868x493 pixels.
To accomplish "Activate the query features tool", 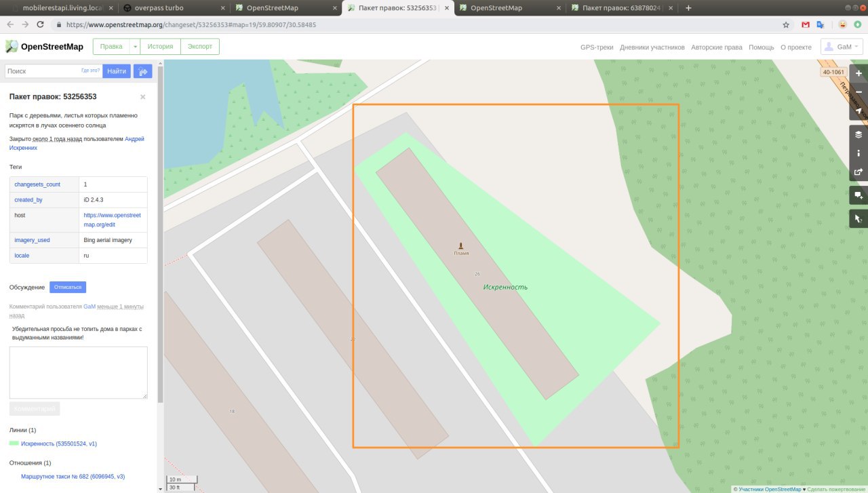I will click(859, 218).
